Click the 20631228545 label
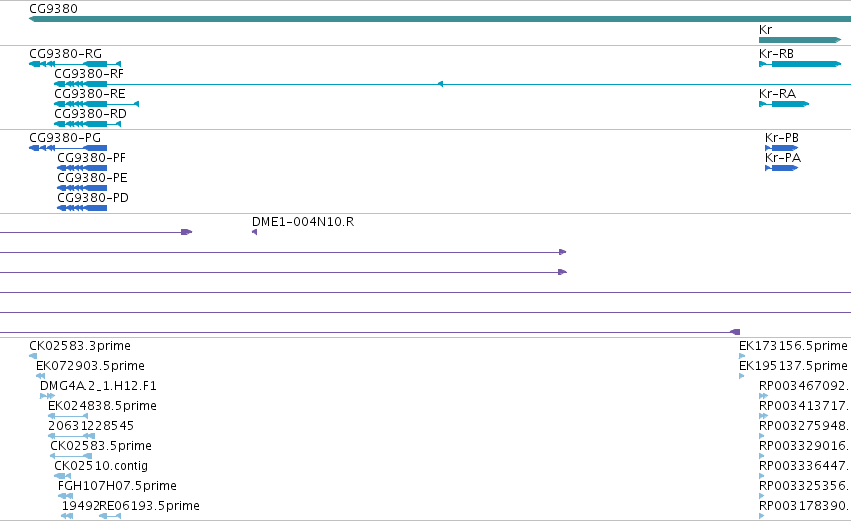The width and height of the screenshot is (851, 521). click(x=91, y=426)
